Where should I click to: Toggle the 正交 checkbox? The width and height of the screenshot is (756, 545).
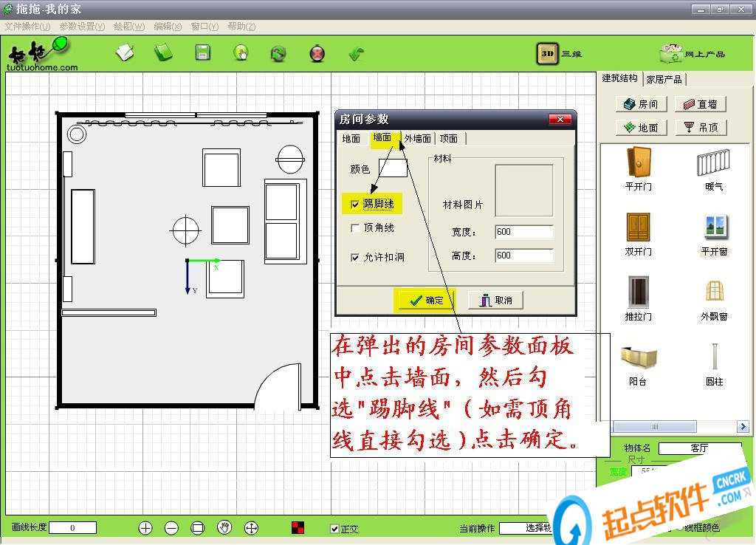334,529
